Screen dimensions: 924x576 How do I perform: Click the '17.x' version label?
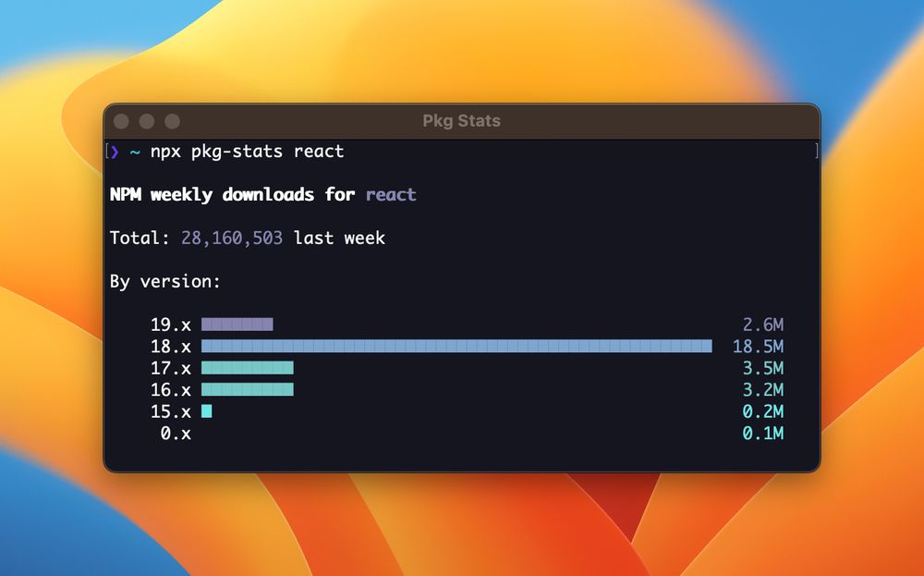coord(170,369)
